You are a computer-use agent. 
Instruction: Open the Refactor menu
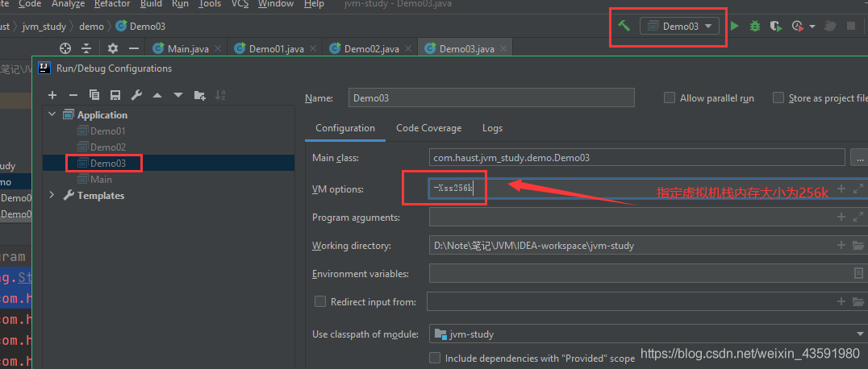pos(112,4)
